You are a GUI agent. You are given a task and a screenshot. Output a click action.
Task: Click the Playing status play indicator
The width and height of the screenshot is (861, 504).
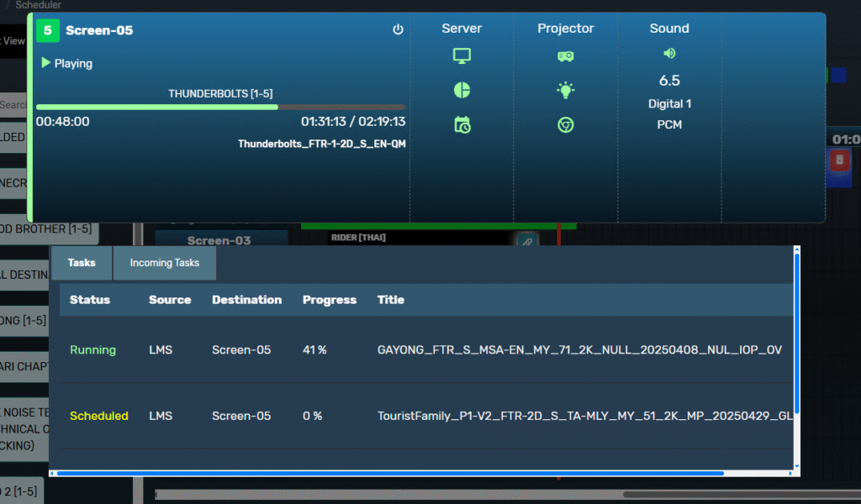[x=46, y=64]
